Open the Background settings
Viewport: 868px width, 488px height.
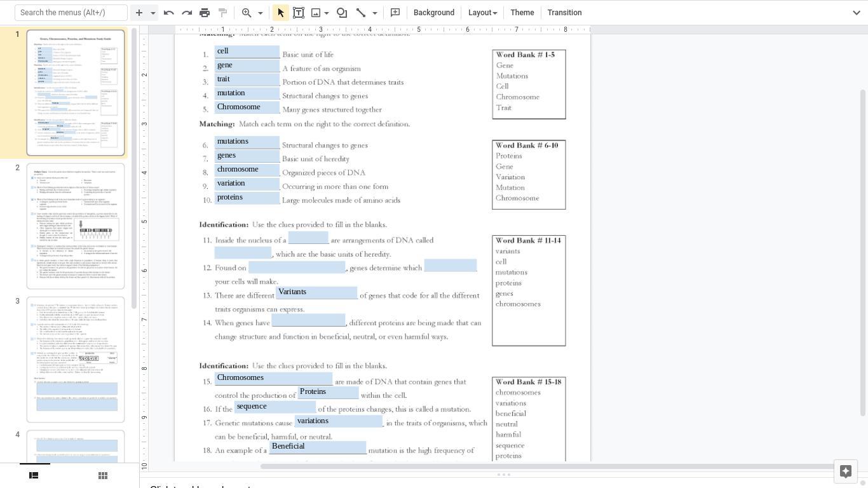tap(434, 13)
